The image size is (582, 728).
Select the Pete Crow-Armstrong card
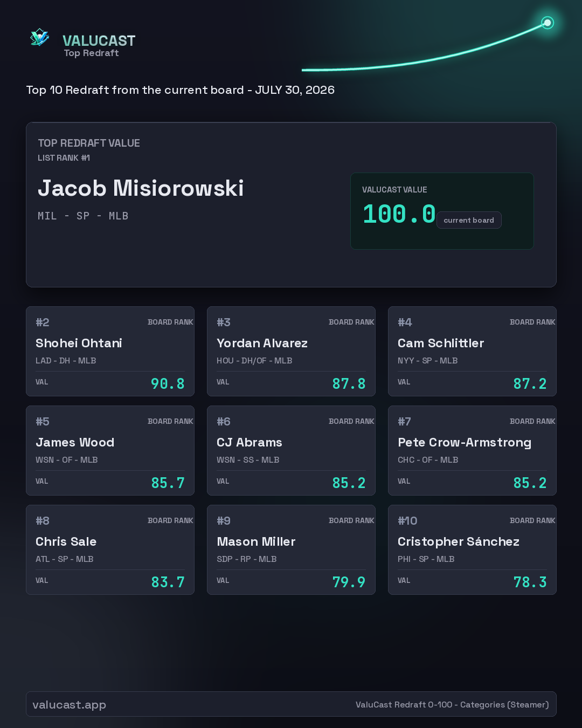(472, 451)
